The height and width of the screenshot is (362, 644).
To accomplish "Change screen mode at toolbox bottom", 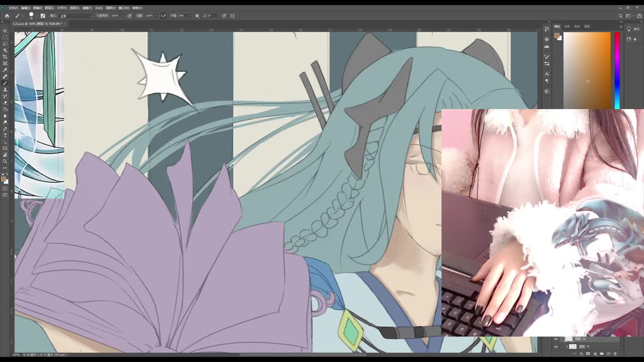I will tap(5, 195).
